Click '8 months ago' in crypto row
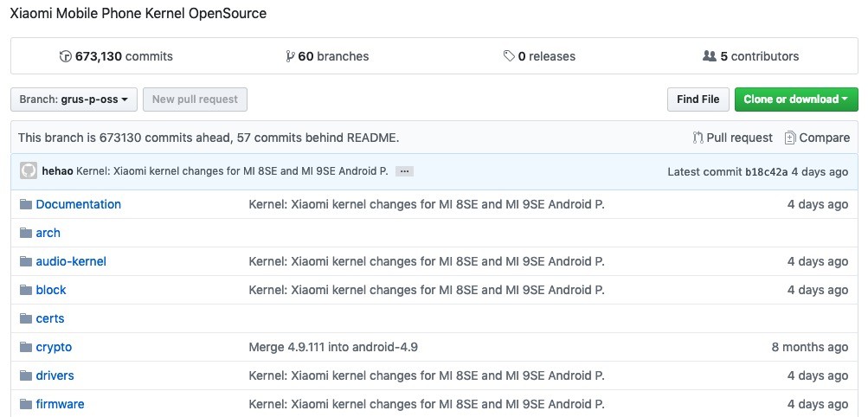 click(x=810, y=347)
